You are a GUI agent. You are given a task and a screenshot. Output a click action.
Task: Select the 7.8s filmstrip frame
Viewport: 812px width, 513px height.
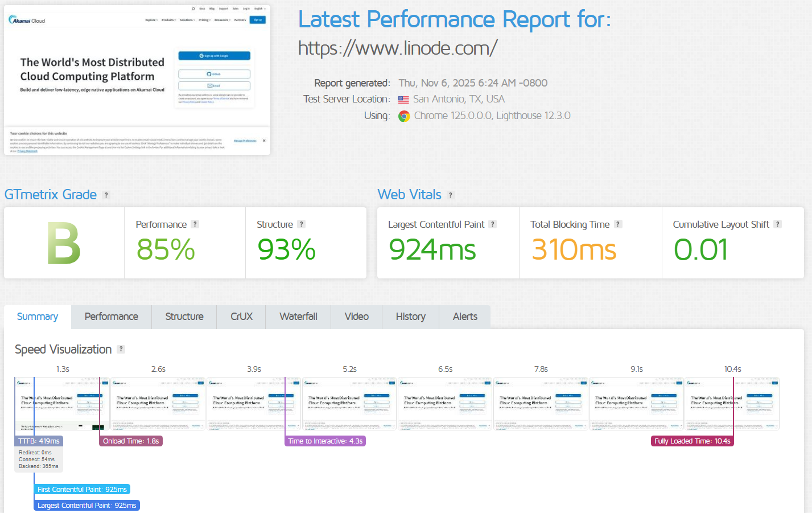coord(541,403)
